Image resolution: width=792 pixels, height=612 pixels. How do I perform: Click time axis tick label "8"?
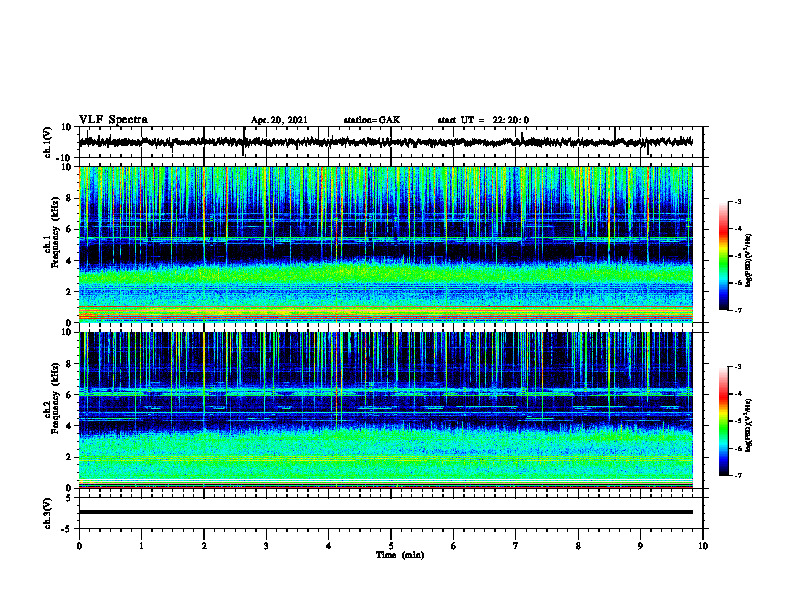point(578,546)
